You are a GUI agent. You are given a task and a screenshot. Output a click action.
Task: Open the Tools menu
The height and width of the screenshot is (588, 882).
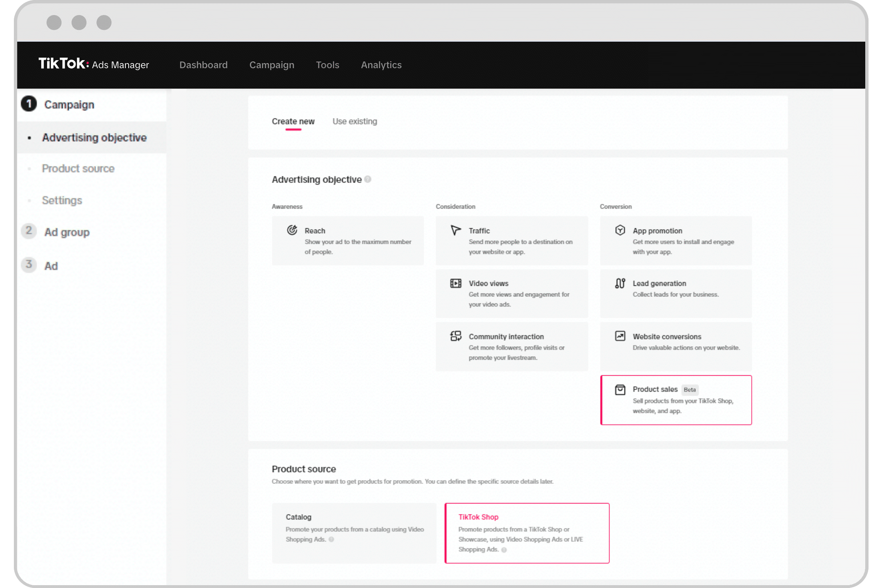(327, 65)
